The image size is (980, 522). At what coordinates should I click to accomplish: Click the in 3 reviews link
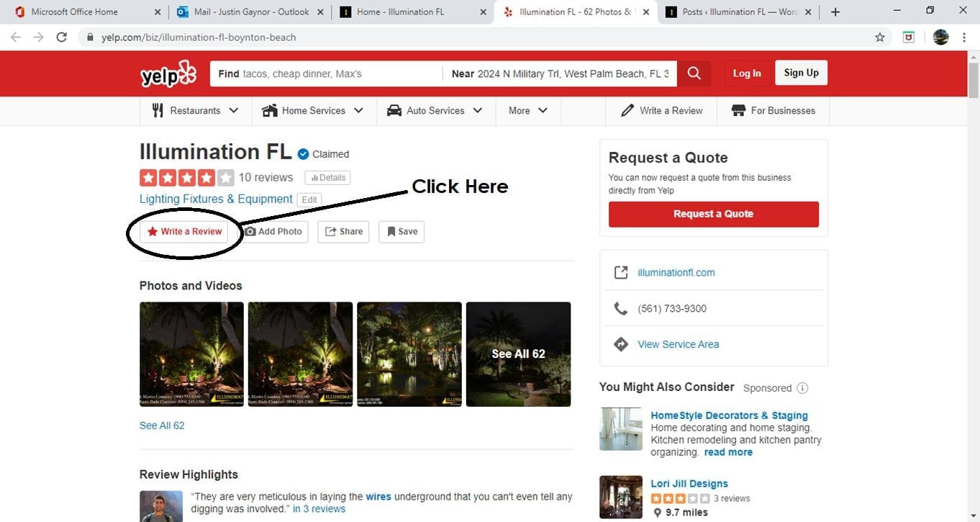click(319, 508)
